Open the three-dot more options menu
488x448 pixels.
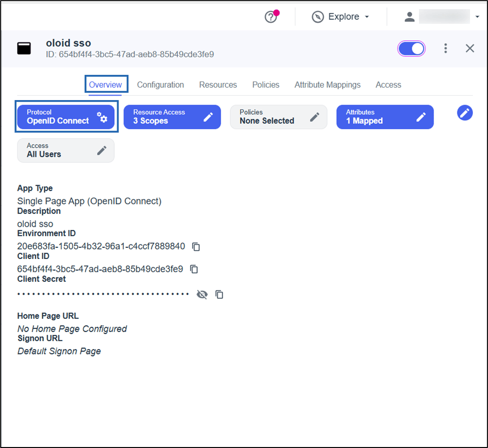[x=446, y=48]
